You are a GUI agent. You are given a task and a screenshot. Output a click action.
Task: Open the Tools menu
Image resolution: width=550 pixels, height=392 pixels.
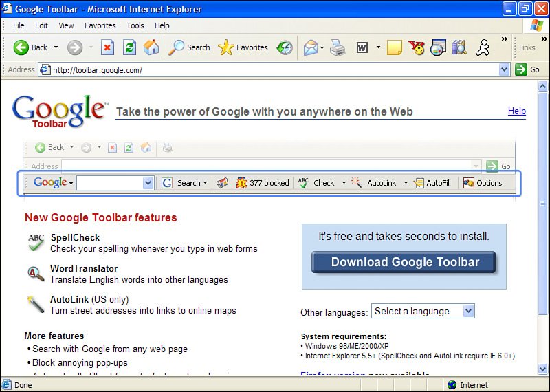[135, 25]
